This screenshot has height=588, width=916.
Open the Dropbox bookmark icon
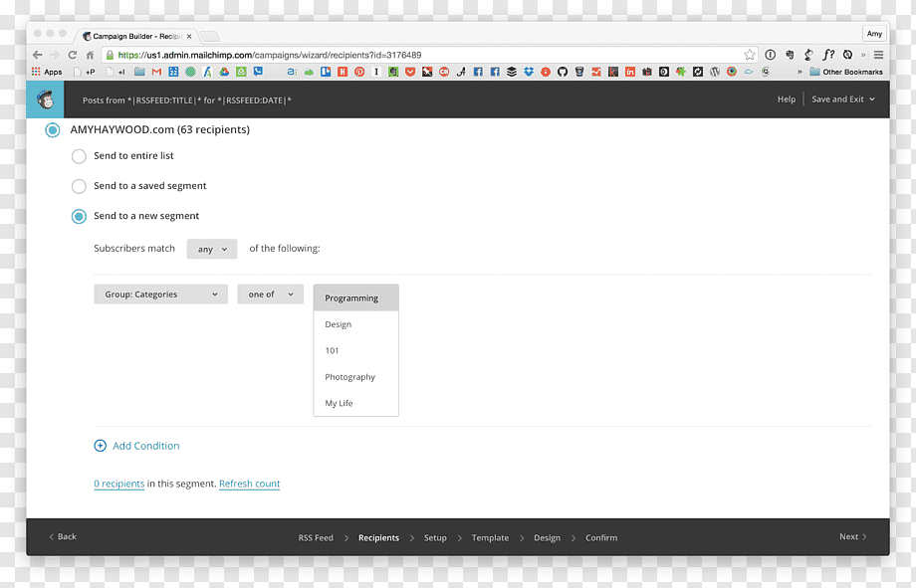(529, 72)
